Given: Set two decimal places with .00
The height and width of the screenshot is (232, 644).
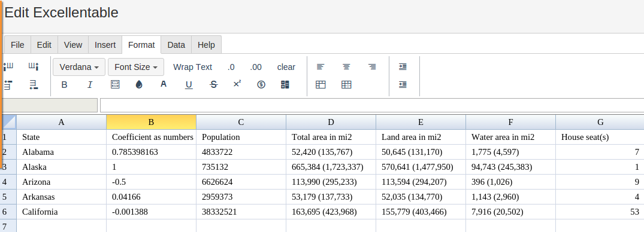Looking at the screenshot, I should pos(255,67).
